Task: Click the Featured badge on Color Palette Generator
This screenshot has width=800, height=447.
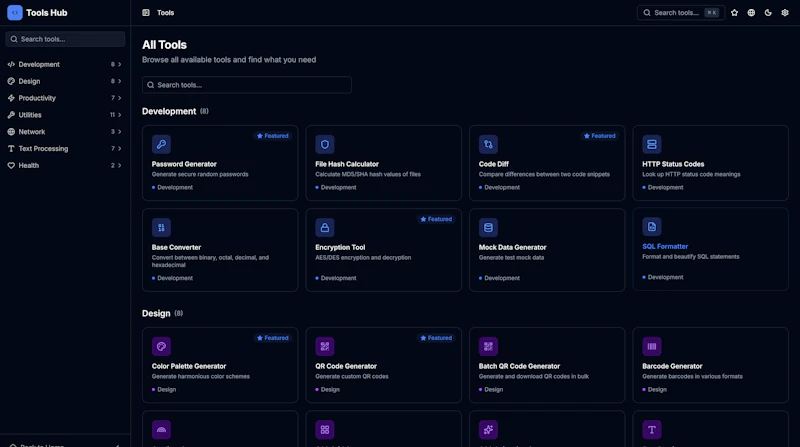Action: (x=273, y=338)
